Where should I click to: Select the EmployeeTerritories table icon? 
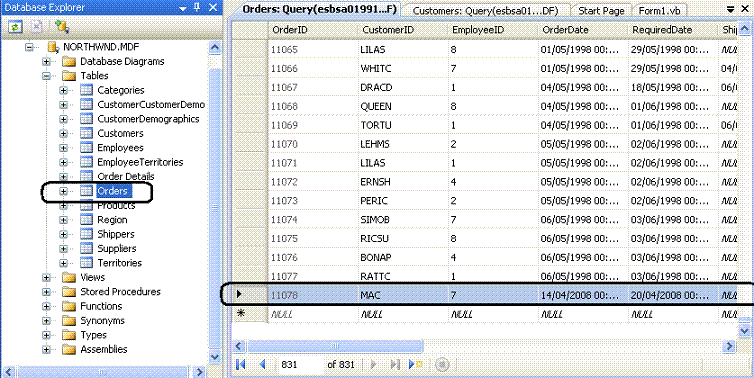86,162
